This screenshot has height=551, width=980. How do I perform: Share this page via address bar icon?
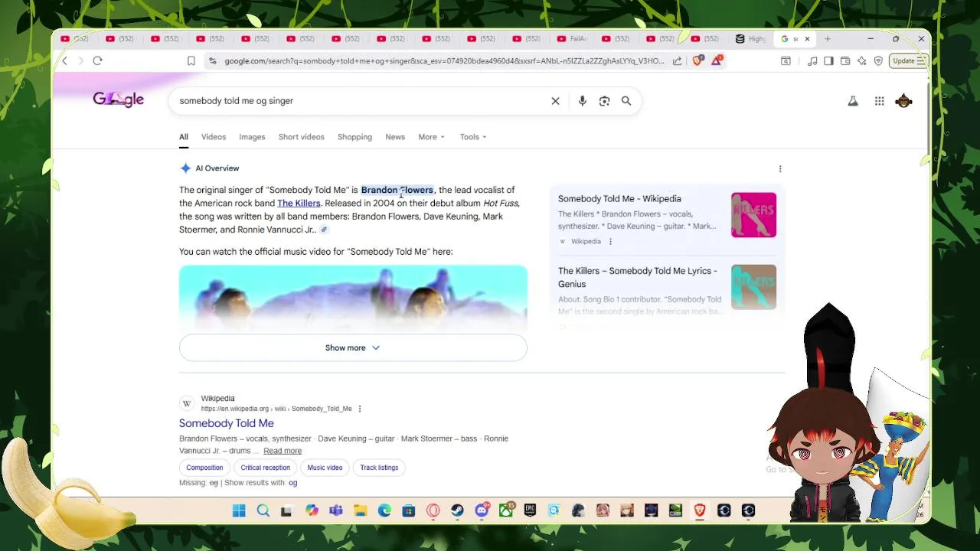[x=677, y=60]
